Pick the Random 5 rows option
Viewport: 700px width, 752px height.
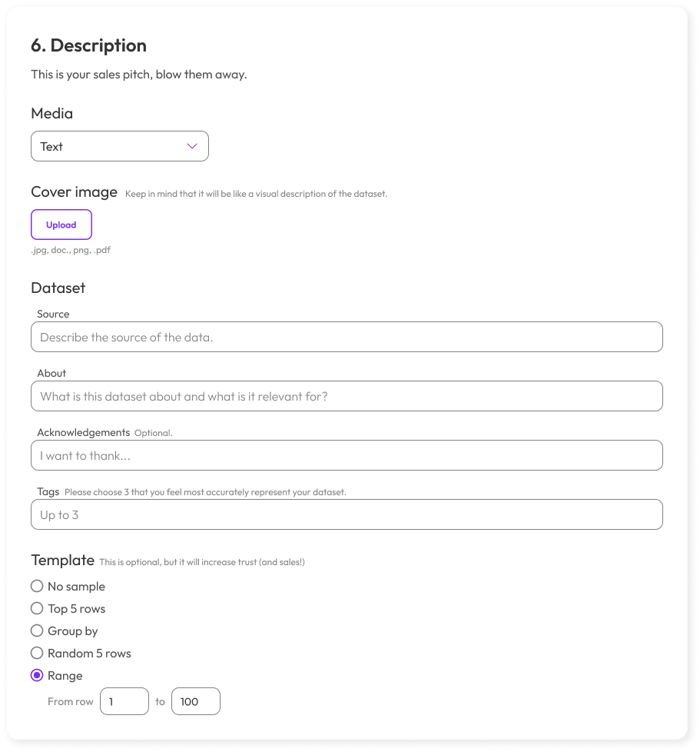(x=37, y=653)
